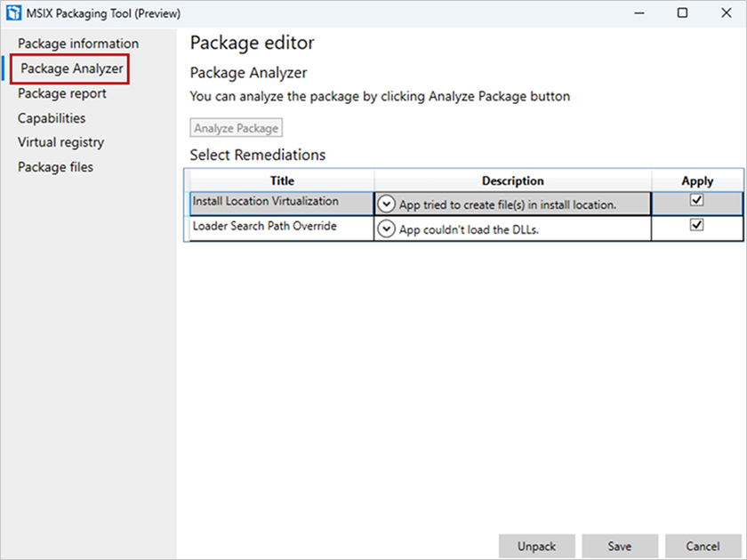The width and height of the screenshot is (747, 560).
Task: Click the Title column header
Action: coord(282,180)
